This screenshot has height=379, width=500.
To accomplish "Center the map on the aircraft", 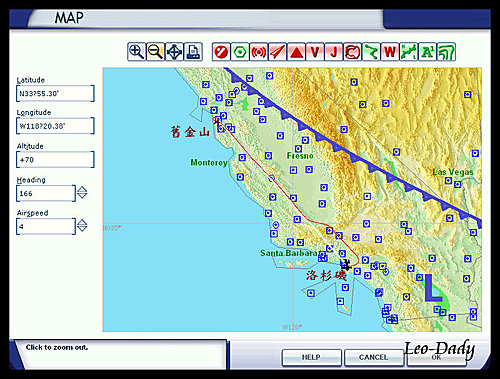I will pyautogui.click(x=174, y=52).
